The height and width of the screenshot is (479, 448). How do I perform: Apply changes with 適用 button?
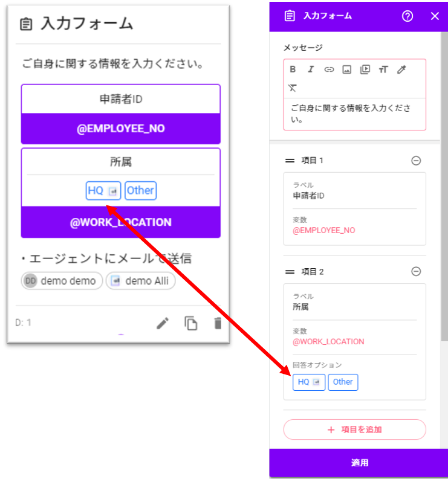click(x=359, y=463)
